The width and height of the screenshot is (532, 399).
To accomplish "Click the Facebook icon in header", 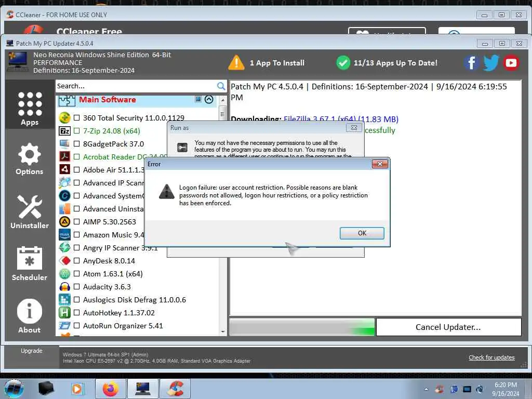I will click(x=472, y=63).
